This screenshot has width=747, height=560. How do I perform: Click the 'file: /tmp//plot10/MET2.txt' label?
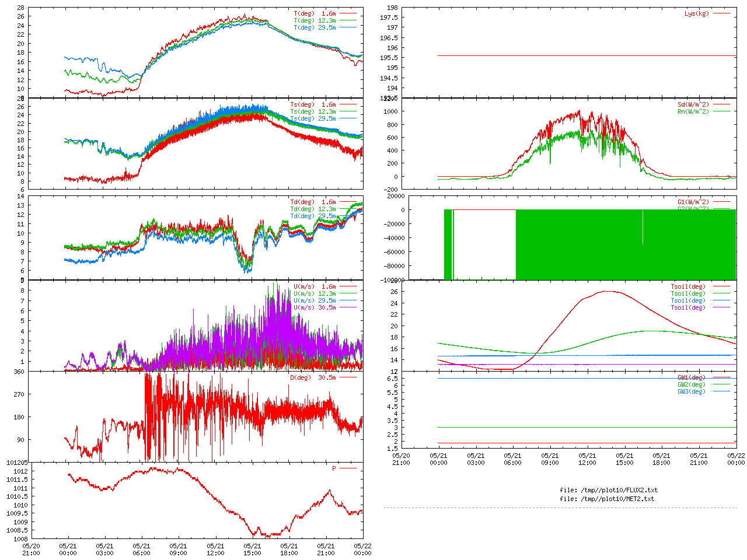coord(607,499)
